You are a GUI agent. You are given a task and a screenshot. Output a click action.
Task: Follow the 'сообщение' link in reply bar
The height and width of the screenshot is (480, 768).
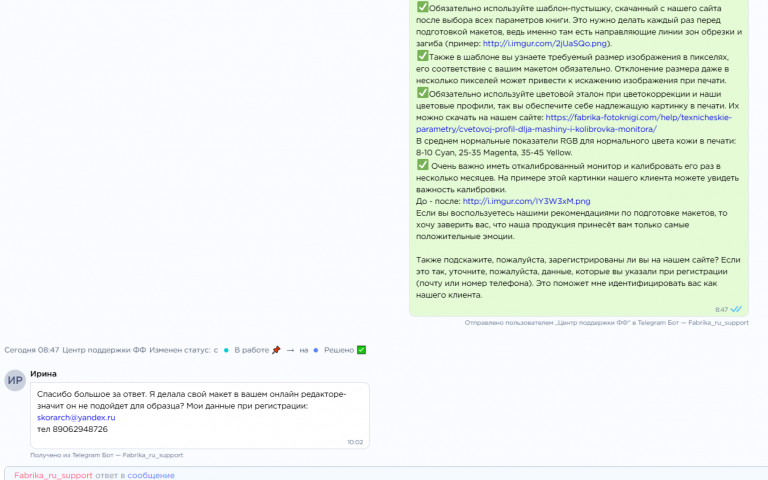pos(151,475)
